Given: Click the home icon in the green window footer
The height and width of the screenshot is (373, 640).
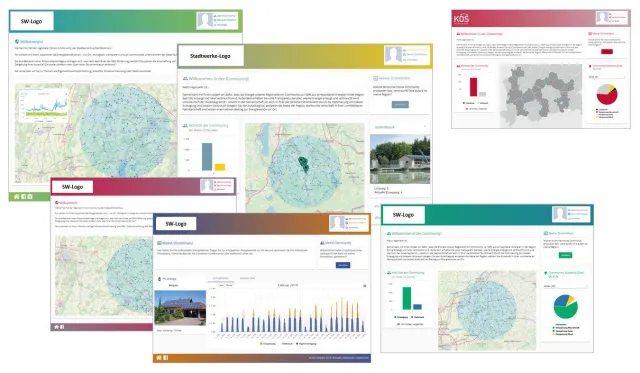Looking at the screenshot, I should 16,197.
